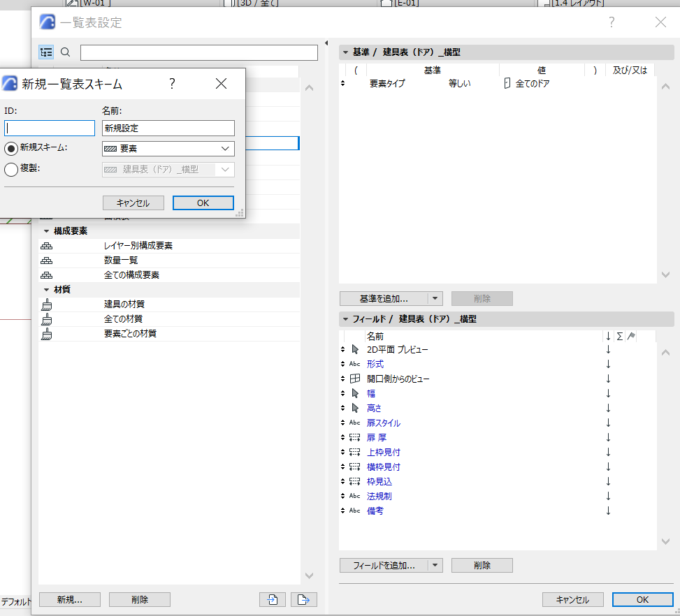Select the 新規スキーム radio button
The width and height of the screenshot is (680, 616).
pos(11,148)
